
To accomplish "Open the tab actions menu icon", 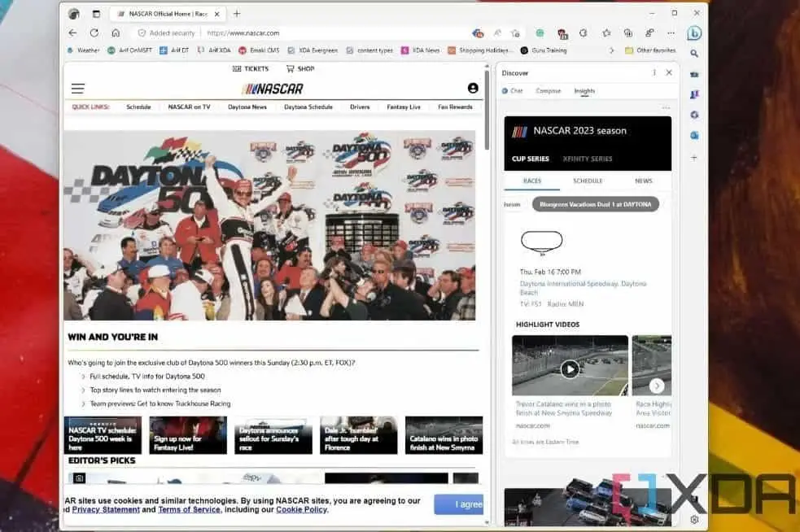I will click(96, 15).
